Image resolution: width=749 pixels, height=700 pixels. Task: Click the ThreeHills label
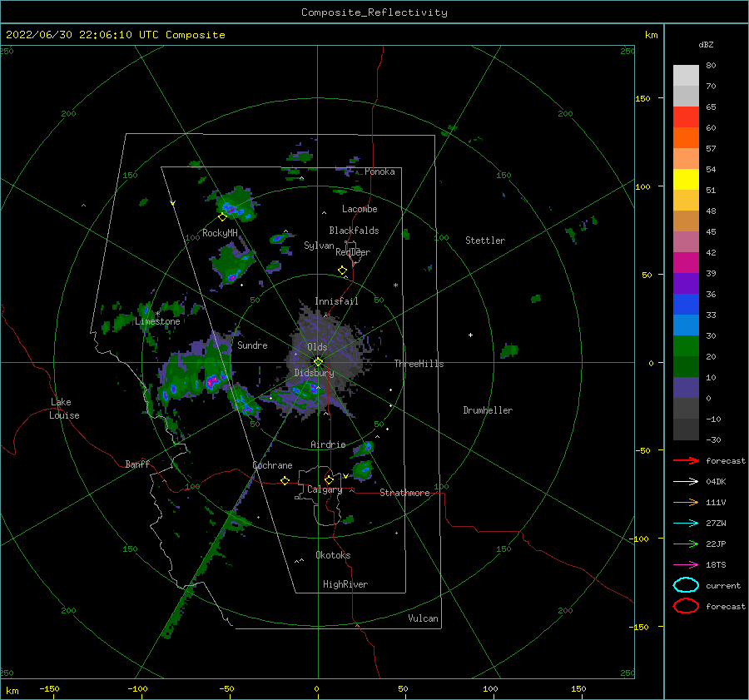419,364
